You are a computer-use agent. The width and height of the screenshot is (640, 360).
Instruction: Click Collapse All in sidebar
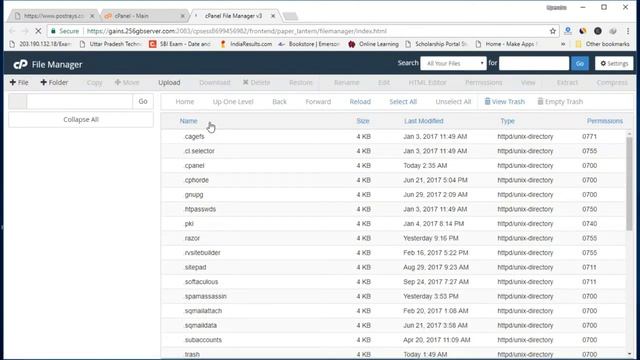81,120
